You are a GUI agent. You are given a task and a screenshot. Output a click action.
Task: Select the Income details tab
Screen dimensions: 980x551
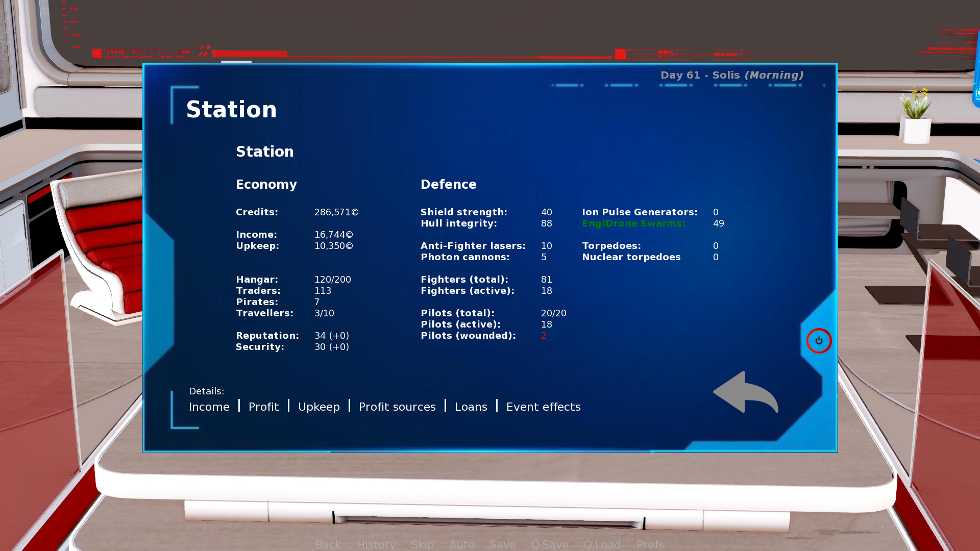[x=209, y=406]
